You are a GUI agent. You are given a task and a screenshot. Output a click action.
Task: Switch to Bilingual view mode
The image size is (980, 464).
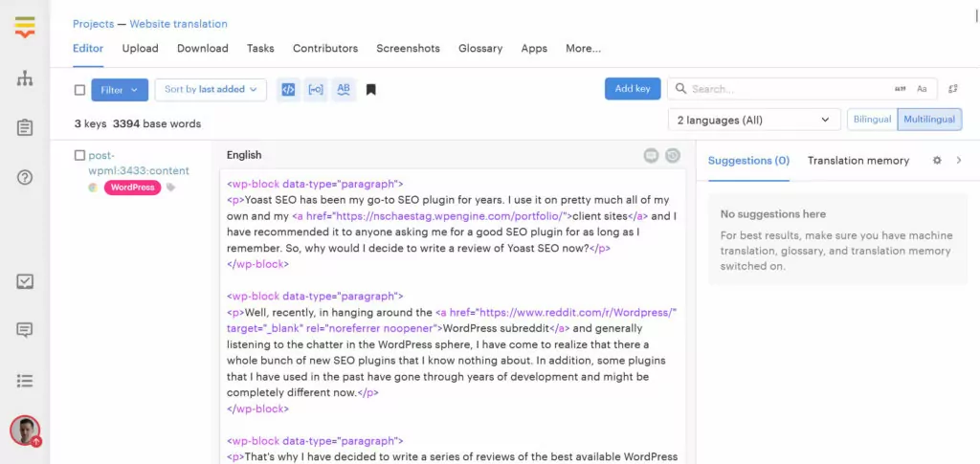point(872,120)
